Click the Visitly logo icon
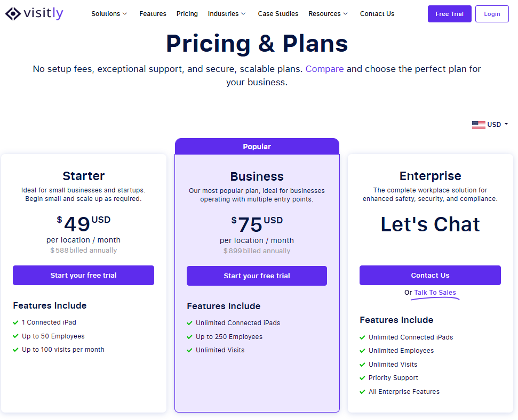518x420 pixels. [13, 13]
